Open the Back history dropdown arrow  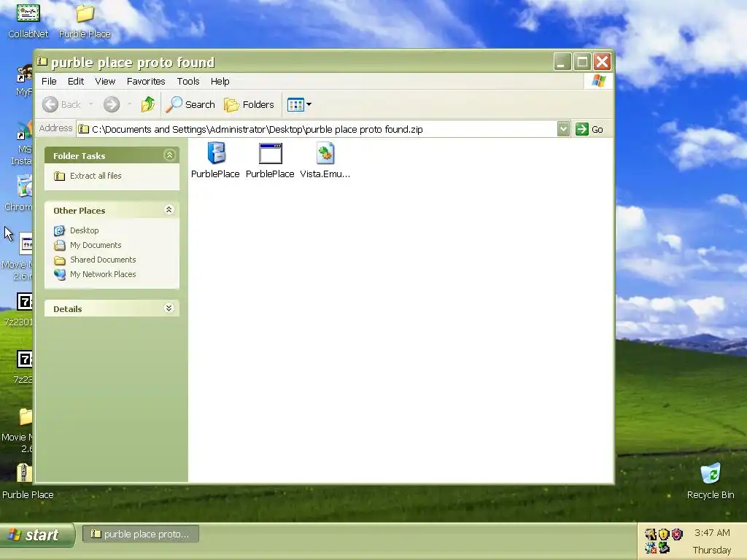(90, 104)
